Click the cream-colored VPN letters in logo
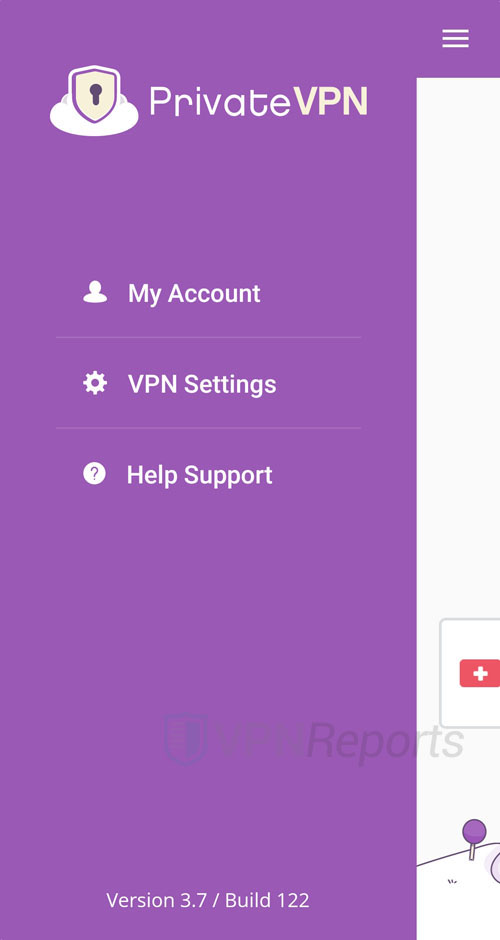Screen dimensions: 500x940 click(x=330, y=101)
